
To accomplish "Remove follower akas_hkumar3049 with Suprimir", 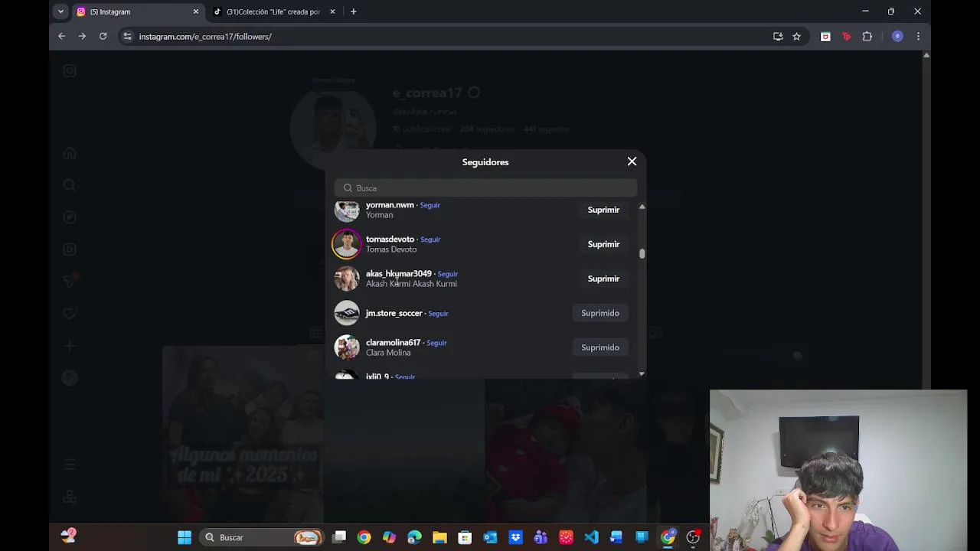I will 603,279.
